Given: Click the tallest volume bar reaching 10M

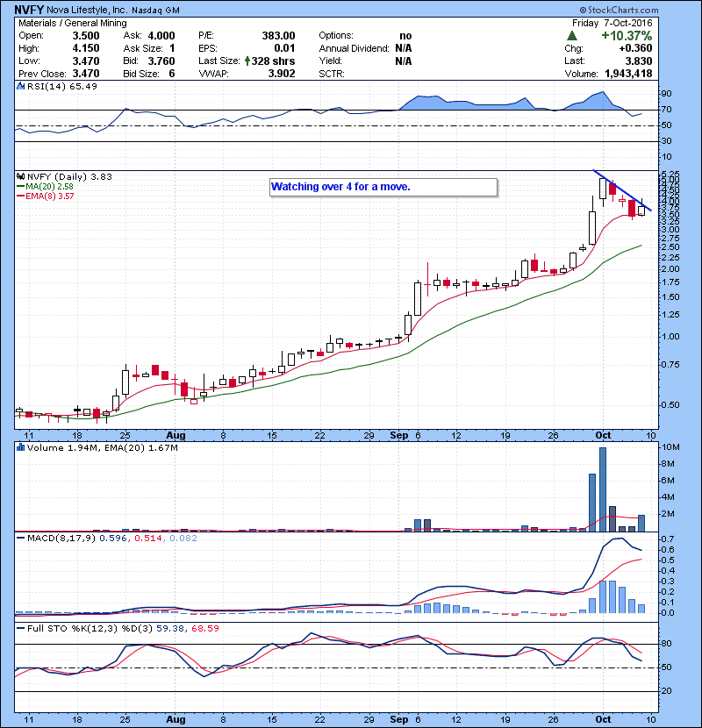Looking at the screenshot, I should [603, 489].
